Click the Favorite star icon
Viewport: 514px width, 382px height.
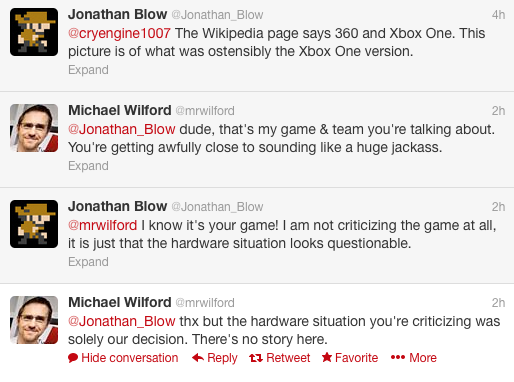pos(327,357)
